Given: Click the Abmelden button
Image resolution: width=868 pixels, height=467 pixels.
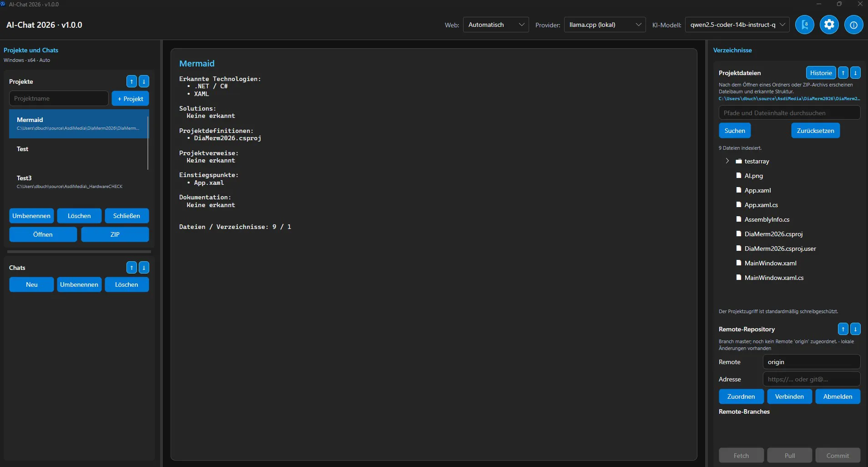Looking at the screenshot, I should click(x=838, y=396).
